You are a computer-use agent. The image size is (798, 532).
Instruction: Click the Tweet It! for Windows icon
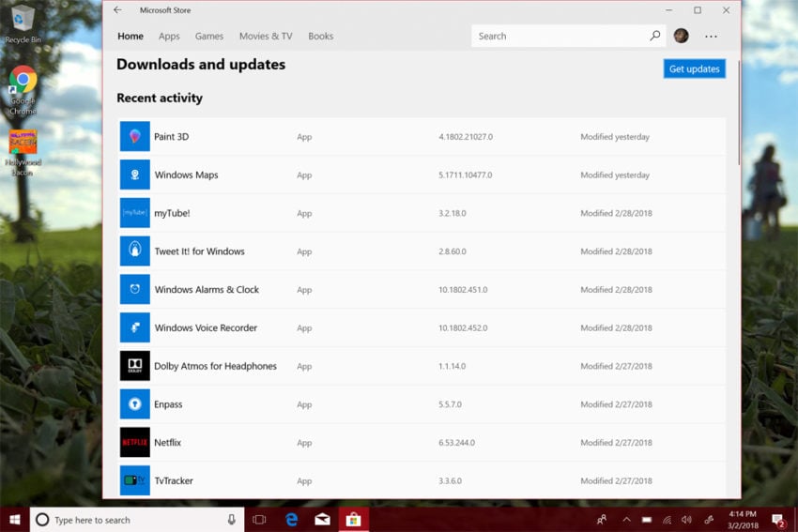click(135, 251)
